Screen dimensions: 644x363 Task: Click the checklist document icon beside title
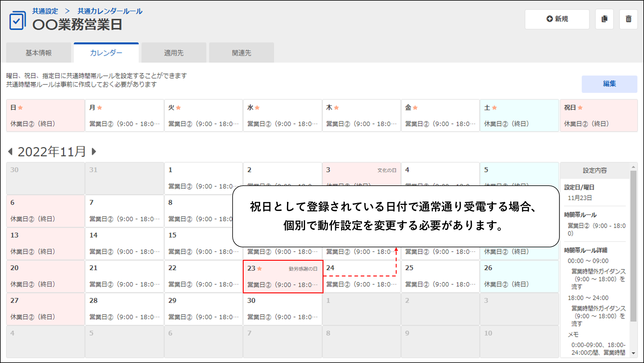pos(17,20)
